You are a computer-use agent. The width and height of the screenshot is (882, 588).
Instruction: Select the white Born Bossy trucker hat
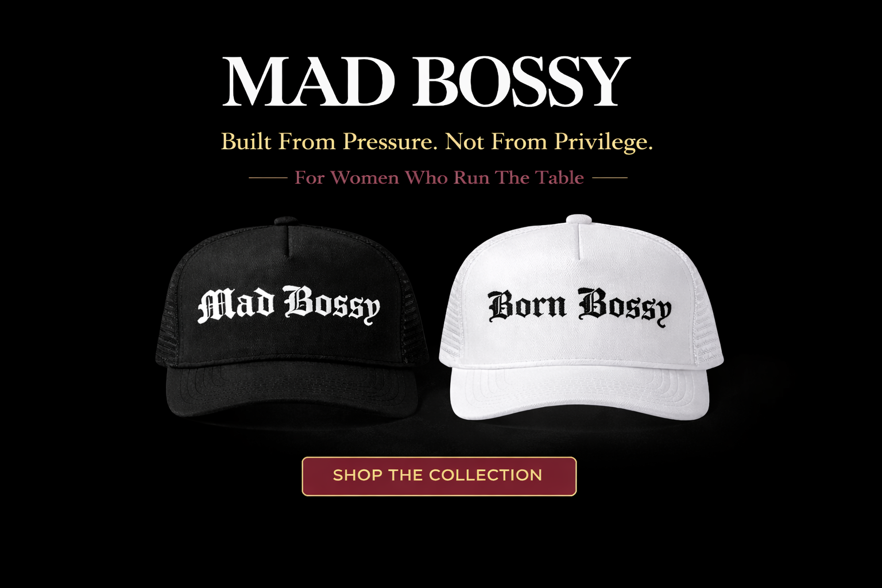pos(581,318)
